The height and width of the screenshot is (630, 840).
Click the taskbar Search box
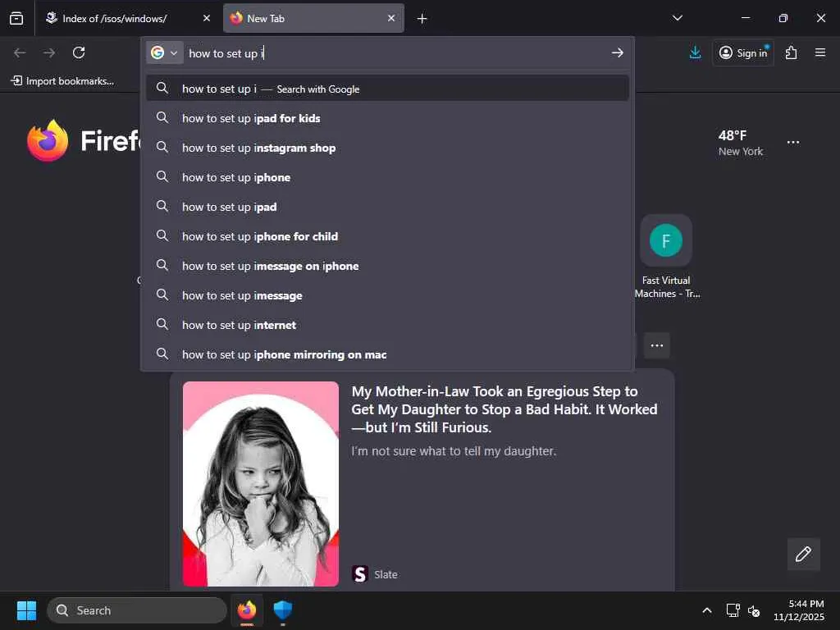(137, 610)
